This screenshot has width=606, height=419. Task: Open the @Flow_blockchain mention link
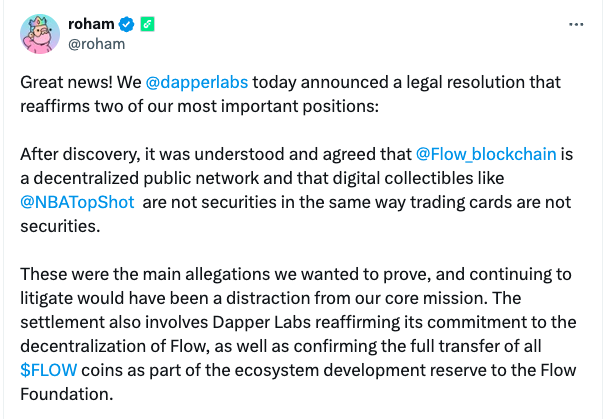(x=486, y=154)
